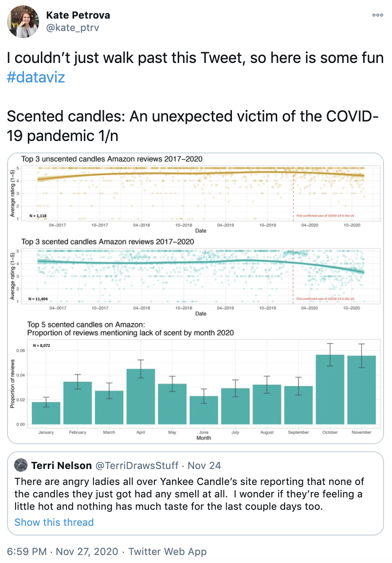392x563 pixels.
Task: Open the #dataviz hashtag link
Action: [36, 78]
